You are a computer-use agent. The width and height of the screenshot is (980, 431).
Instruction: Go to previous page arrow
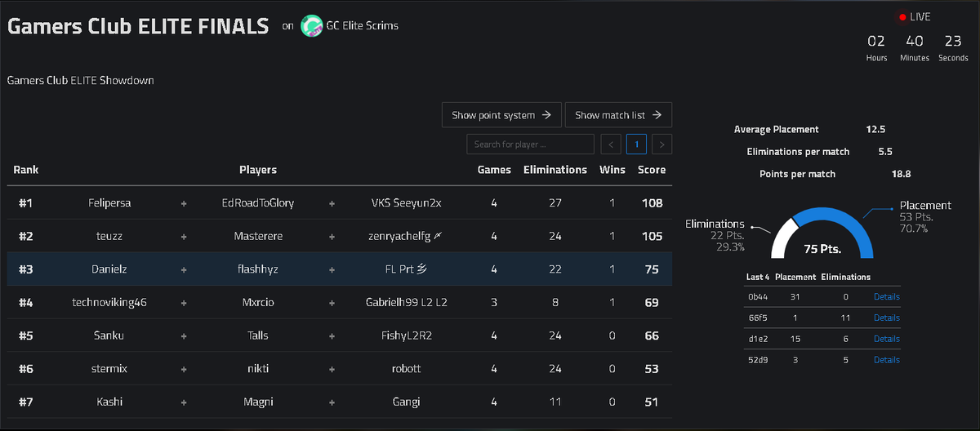coord(611,144)
